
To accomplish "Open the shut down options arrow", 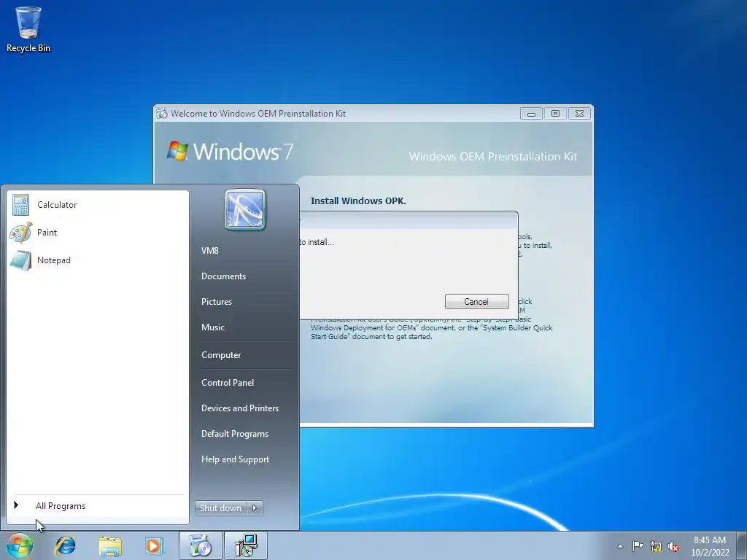I will click(x=255, y=508).
